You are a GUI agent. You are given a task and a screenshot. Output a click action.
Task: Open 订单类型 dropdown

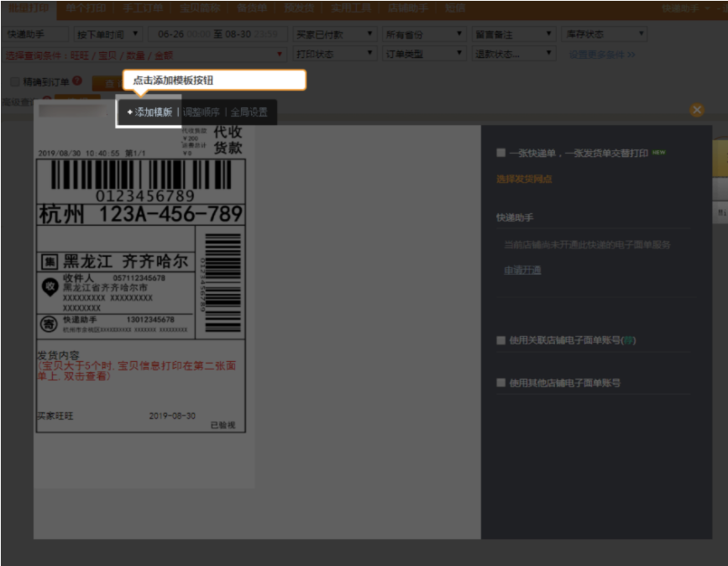coord(423,55)
